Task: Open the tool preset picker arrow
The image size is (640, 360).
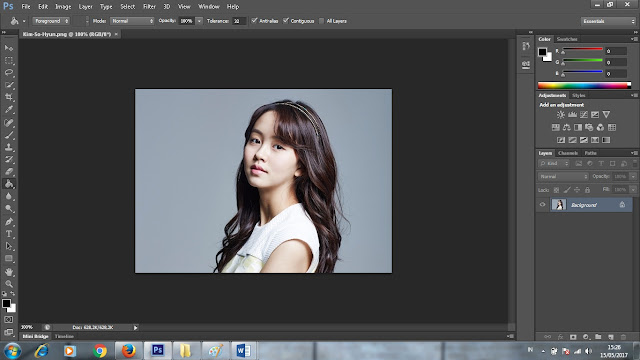Action: [x=24, y=21]
